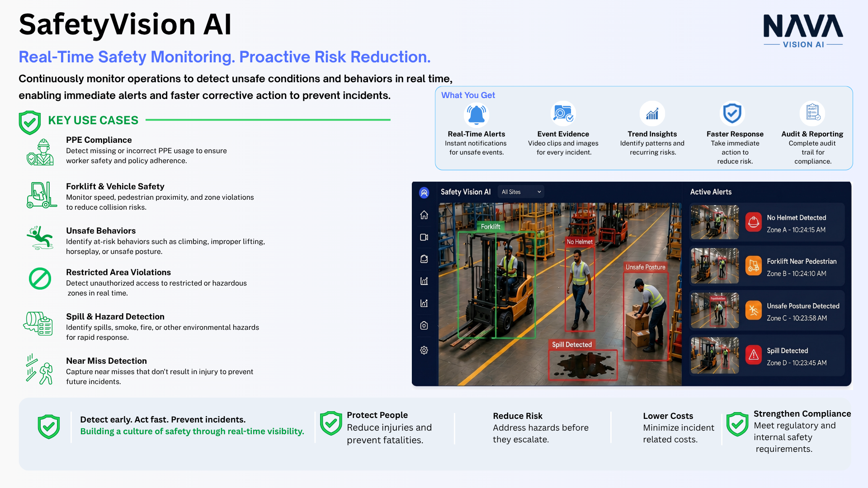Click the Restricted Area Violations prohibited icon
The image size is (868, 488).
coord(40,279)
